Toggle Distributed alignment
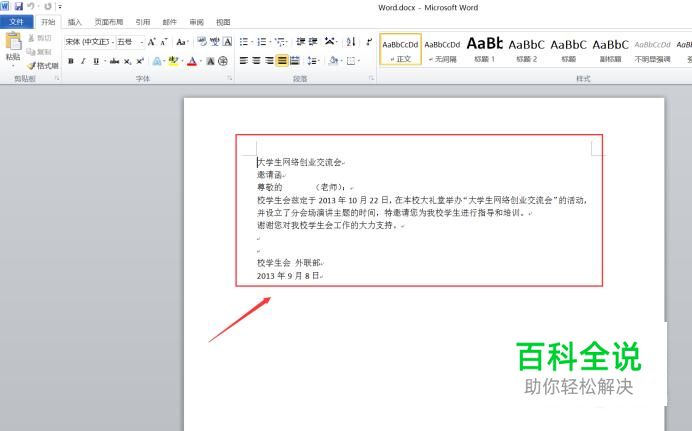The height and width of the screenshot is (431, 692). [x=295, y=61]
